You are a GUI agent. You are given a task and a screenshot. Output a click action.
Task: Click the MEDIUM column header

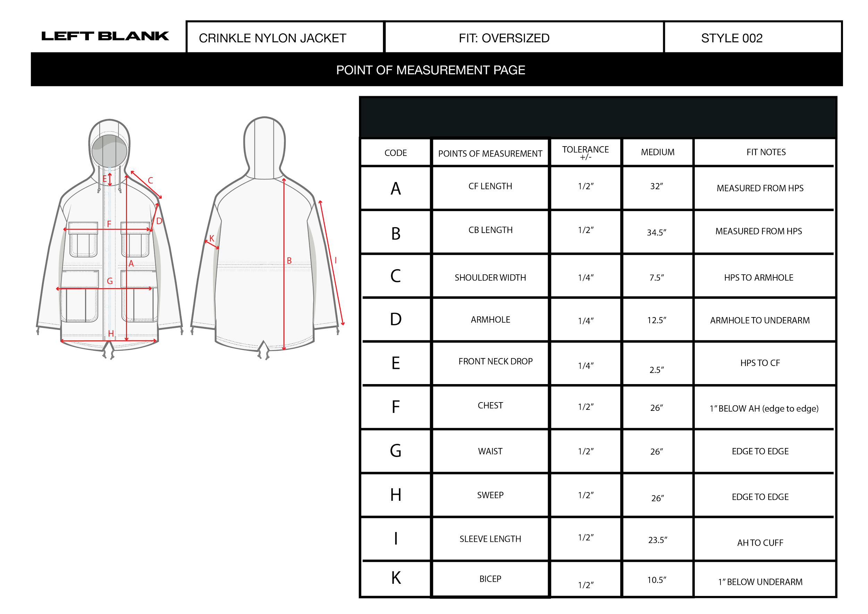pyautogui.click(x=658, y=152)
